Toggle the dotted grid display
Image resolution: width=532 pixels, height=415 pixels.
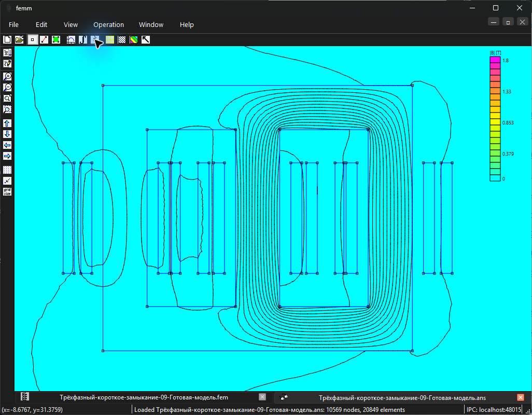pos(7,170)
